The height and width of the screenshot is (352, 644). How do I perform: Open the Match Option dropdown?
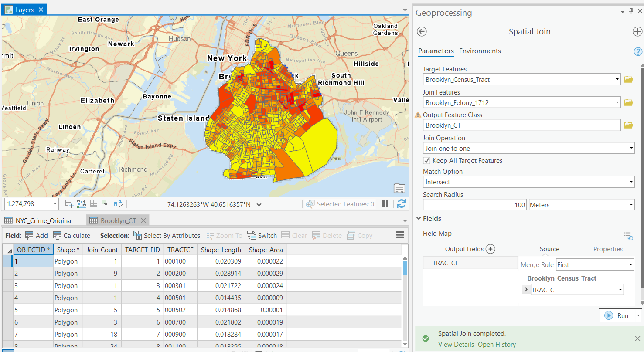(x=528, y=182)
